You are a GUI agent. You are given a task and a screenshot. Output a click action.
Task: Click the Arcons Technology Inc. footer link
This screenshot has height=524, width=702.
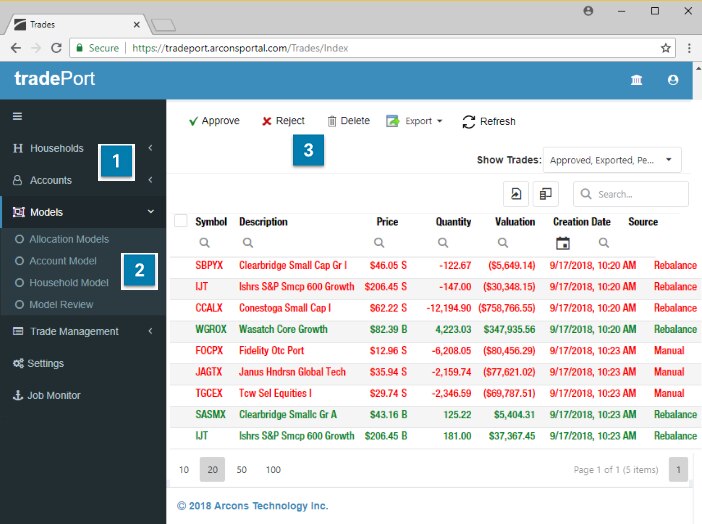point(252,506)
